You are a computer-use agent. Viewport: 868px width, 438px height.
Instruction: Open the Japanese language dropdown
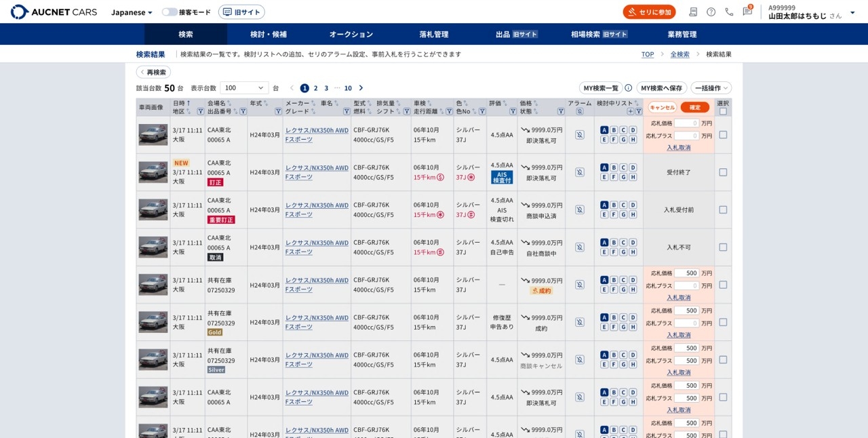click(x=132, y=12)
